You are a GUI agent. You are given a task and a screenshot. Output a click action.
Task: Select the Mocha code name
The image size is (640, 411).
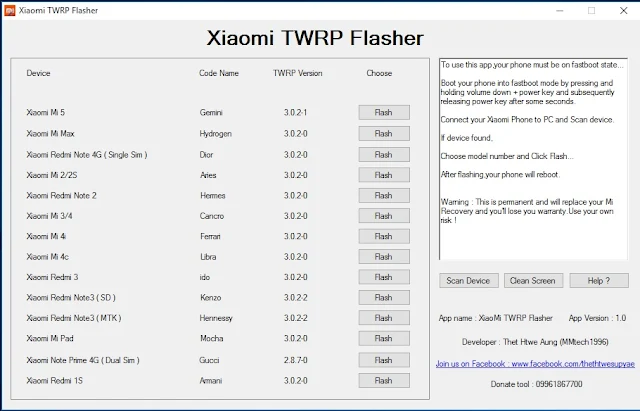pos(211,339)
